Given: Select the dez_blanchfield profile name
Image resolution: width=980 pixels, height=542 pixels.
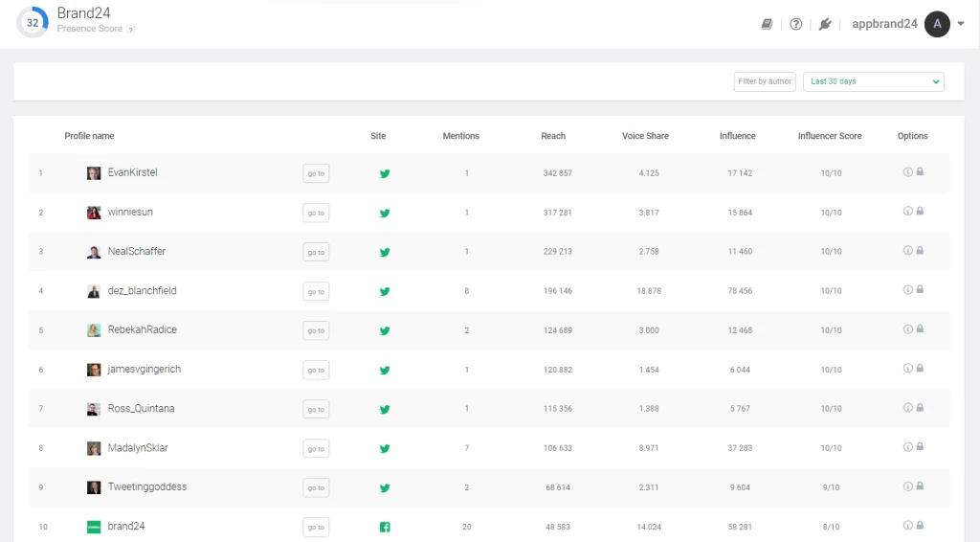Looking at the screenshot, I should click(142, 291).
